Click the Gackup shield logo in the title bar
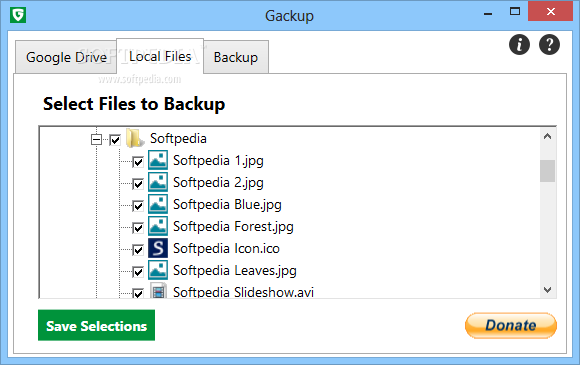Image resolution: width=580 pixels, height=365 pixels. point(18,16)
